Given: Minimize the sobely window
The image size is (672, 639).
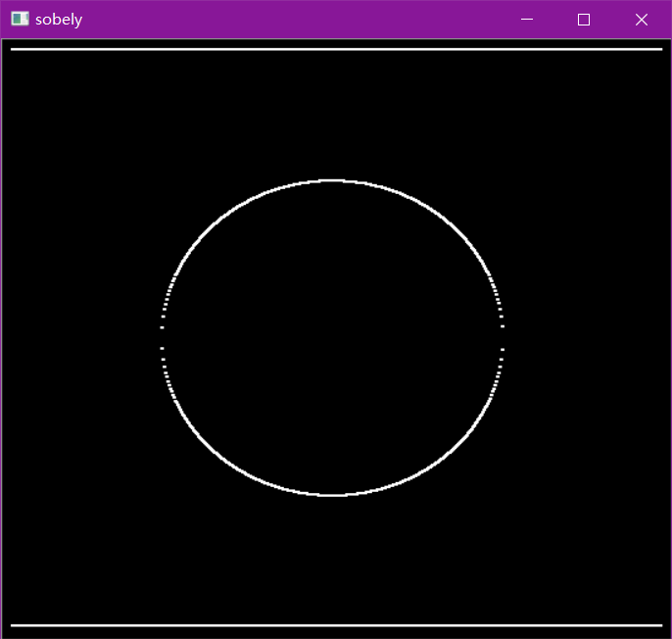Looking at the screenshot, I should click(527, 20).
